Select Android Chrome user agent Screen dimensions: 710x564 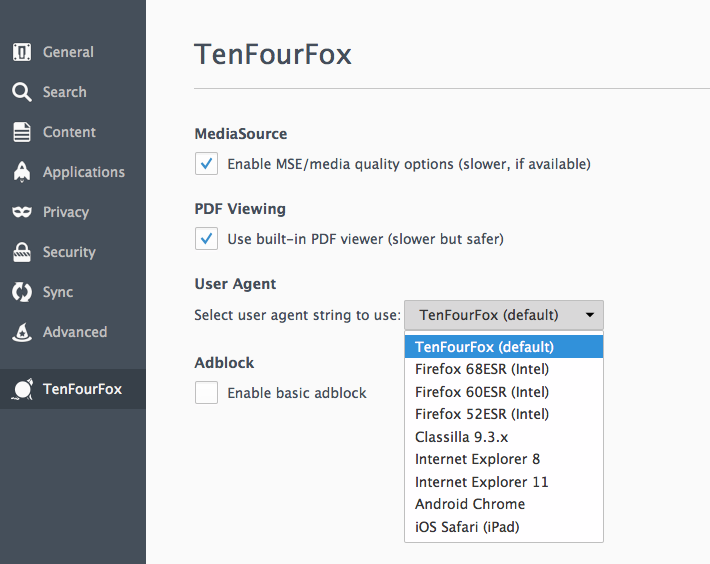[x=504, y=504]
